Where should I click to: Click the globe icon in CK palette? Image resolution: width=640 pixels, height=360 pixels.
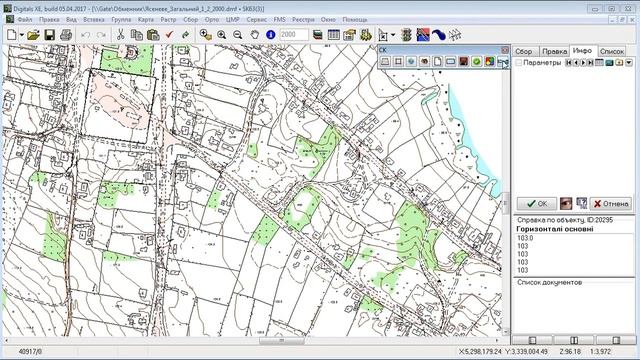411,62
